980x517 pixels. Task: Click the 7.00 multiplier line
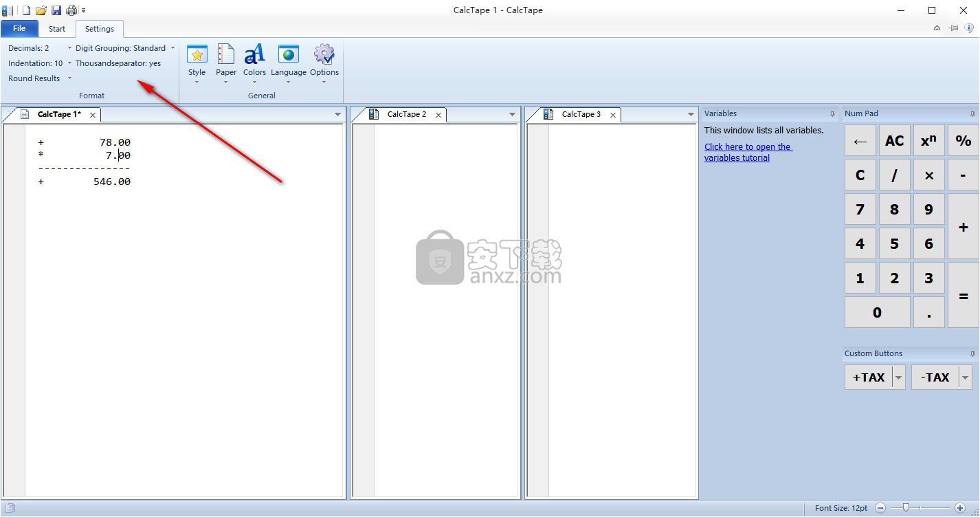point(84,155)
